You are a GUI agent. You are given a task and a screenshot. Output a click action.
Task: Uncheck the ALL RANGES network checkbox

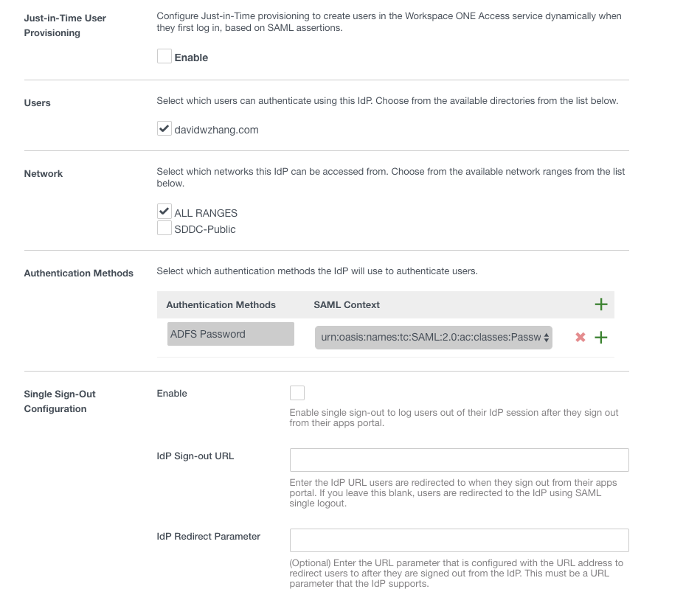pyautogui.click(x=164, y=212)
